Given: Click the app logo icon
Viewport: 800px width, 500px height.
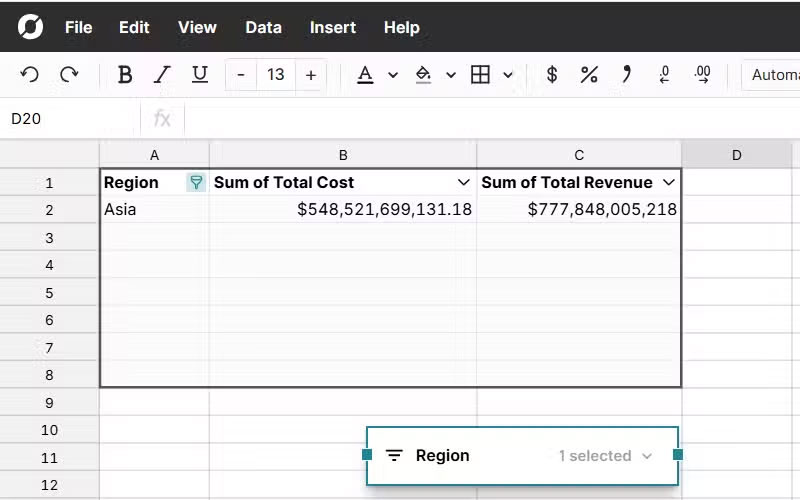Looking at the screenshot, I should (30, 27).
